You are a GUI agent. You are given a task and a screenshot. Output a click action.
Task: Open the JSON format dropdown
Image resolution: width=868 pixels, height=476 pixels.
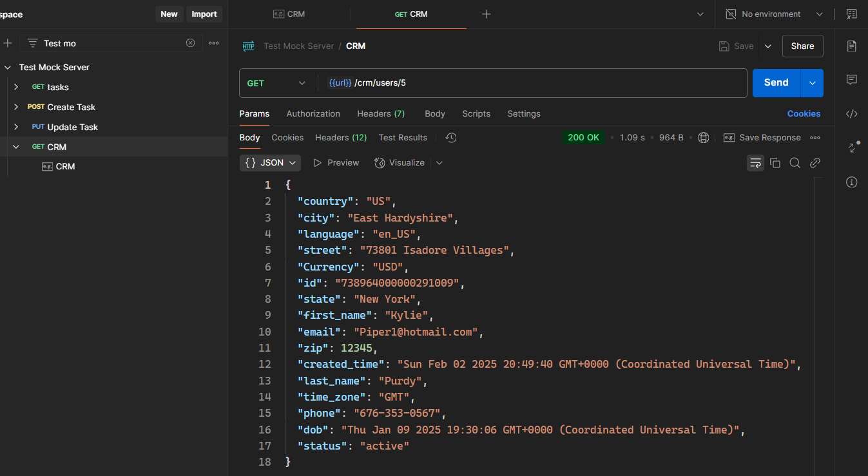coord(271,163)
